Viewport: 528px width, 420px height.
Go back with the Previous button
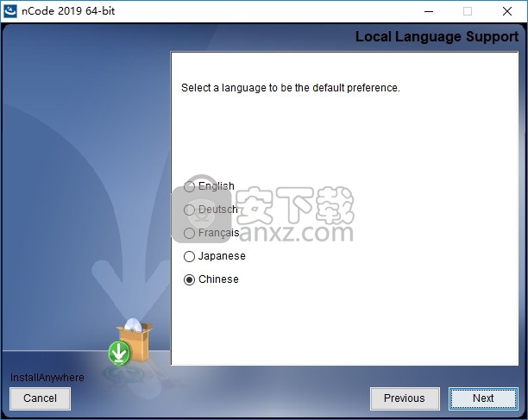click(405, 398)
